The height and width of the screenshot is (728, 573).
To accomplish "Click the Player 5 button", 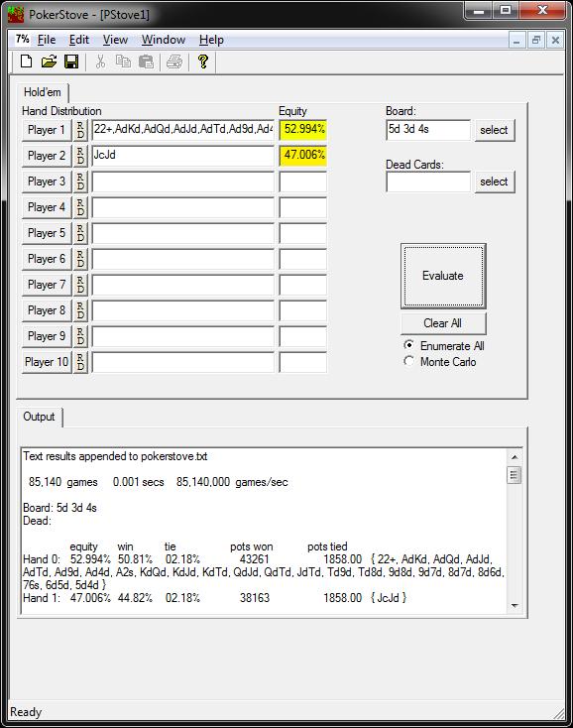I will pos(47,233).
